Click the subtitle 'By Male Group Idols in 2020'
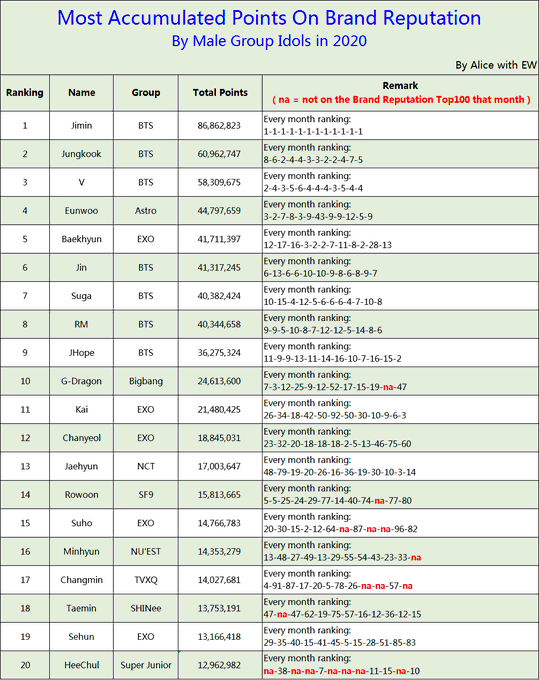539x680 pixels. (269, 41)
